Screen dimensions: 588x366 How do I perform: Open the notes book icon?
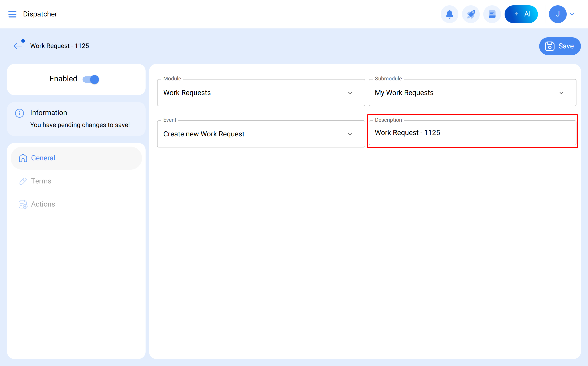tap(492, 14)
